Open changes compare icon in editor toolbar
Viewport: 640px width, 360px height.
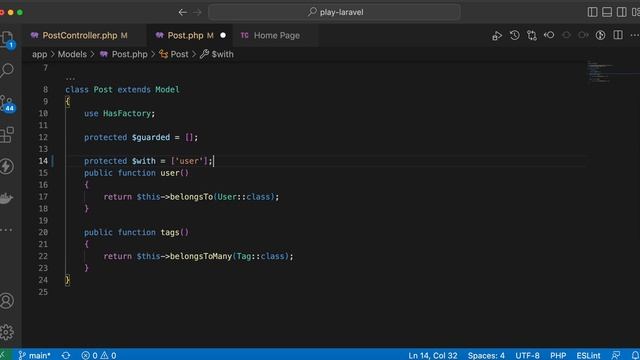click(x=531, y=36)
